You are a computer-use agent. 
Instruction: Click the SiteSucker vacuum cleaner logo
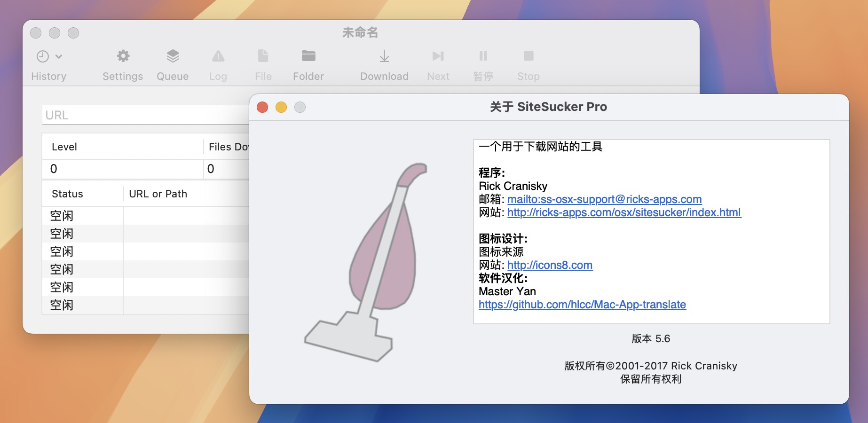point(366,262)
